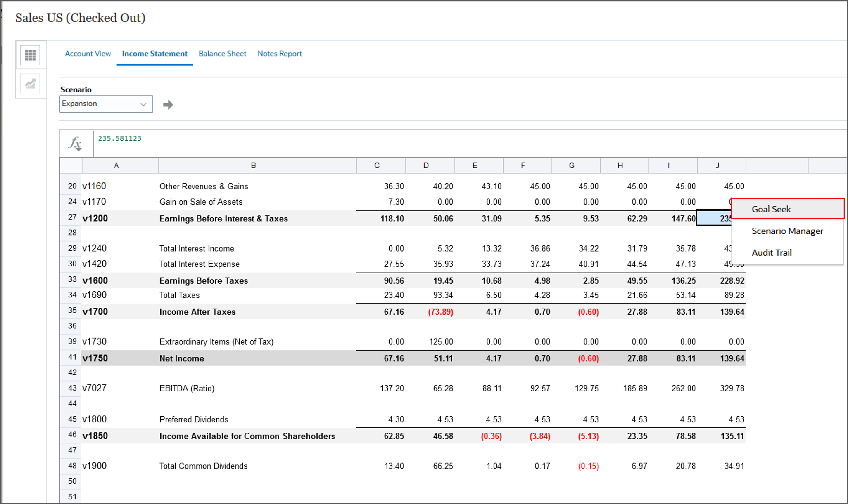Click the v1200 account cell
The image size is (848, 504).
click(x=95, y=218)
